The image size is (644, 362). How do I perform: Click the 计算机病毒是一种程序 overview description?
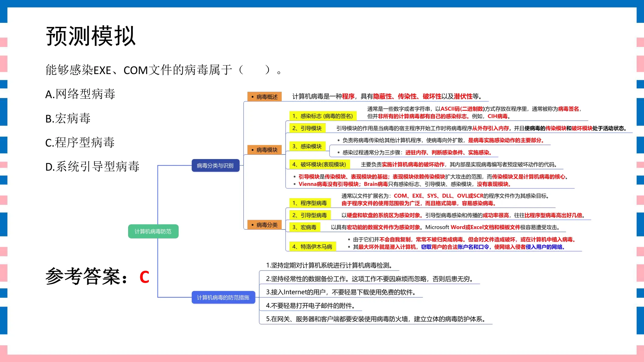tap(387, 97)
